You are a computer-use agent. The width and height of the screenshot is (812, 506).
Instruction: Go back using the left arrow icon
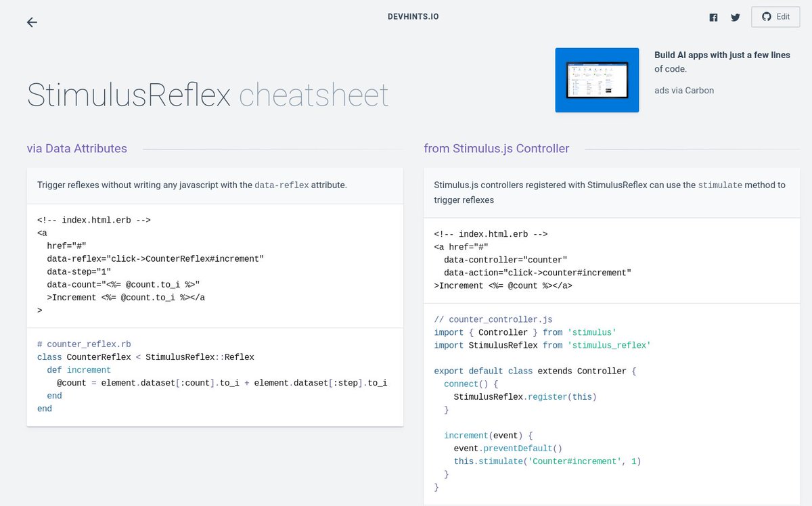tap(32, 22)
